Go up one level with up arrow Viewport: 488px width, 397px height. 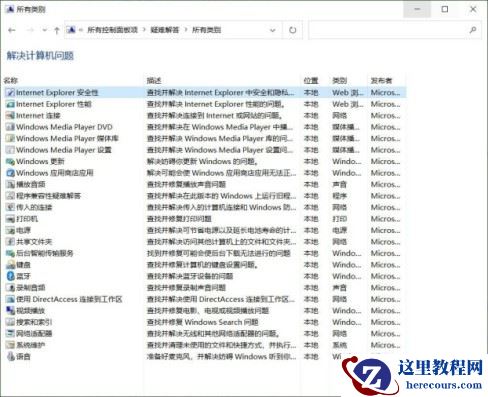coord(56,30)
